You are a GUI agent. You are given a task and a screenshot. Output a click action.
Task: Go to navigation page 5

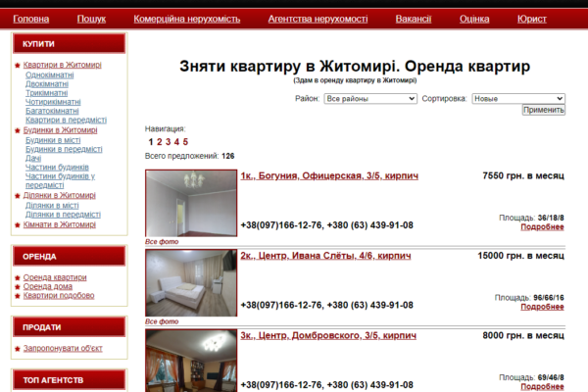(184, 142)
